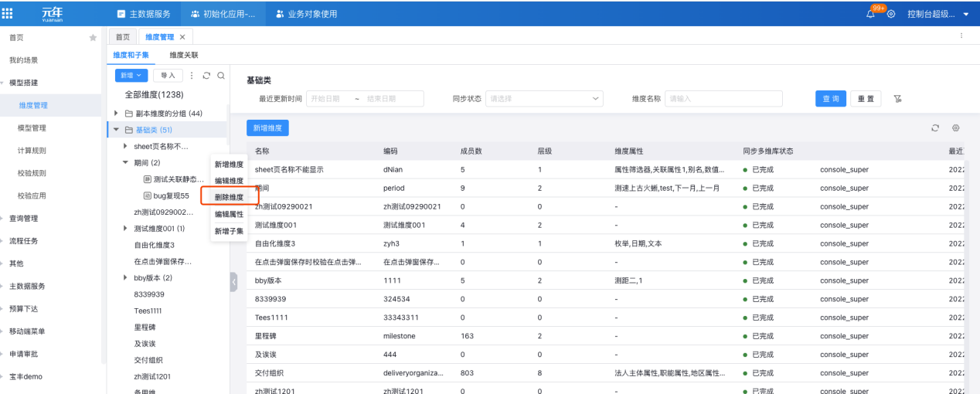Collapse the 基础类 group
Image resolution: width=980 pixels, height=394 pixels.
tap(117, 130)
